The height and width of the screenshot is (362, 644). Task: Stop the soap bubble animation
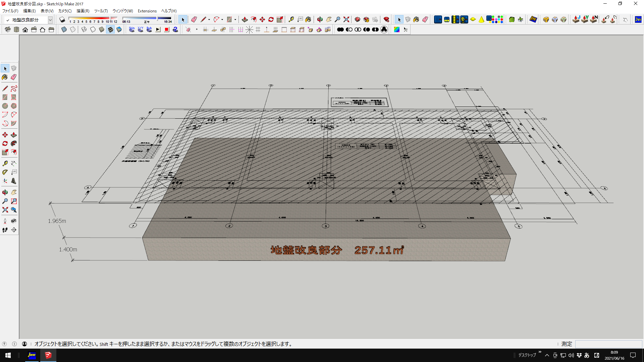[x=167, y=30]
